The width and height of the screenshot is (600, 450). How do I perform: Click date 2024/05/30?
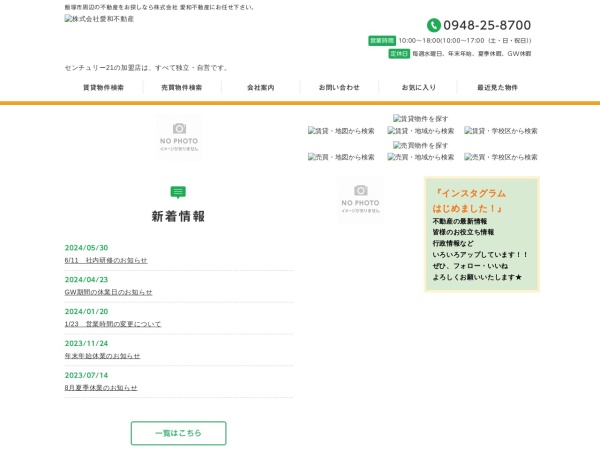(x=86, y=248)
